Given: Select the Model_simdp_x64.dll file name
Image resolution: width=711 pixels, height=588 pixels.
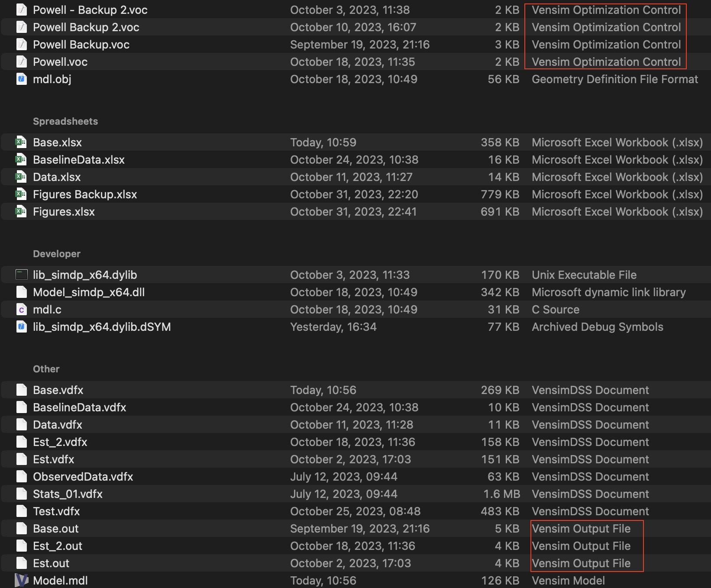Looking at the screenshot, I should (x=89, y=292).
